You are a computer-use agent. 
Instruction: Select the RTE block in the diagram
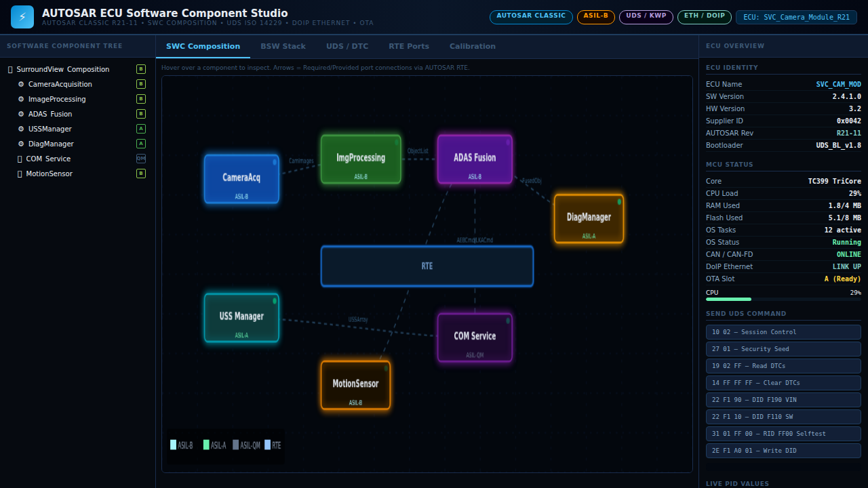click(x=427, y=266)
